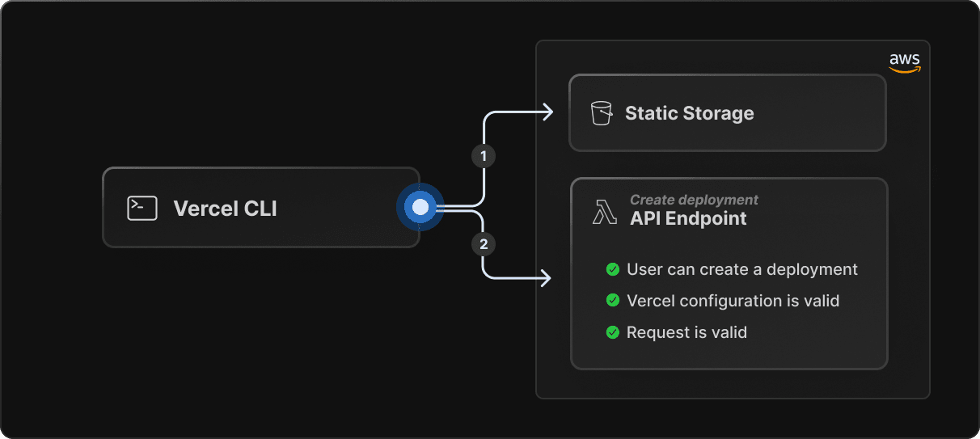Click the arrowhead pointing to API Endpoint
Viewport: 980px width, 439px height.
coord(546,278)
